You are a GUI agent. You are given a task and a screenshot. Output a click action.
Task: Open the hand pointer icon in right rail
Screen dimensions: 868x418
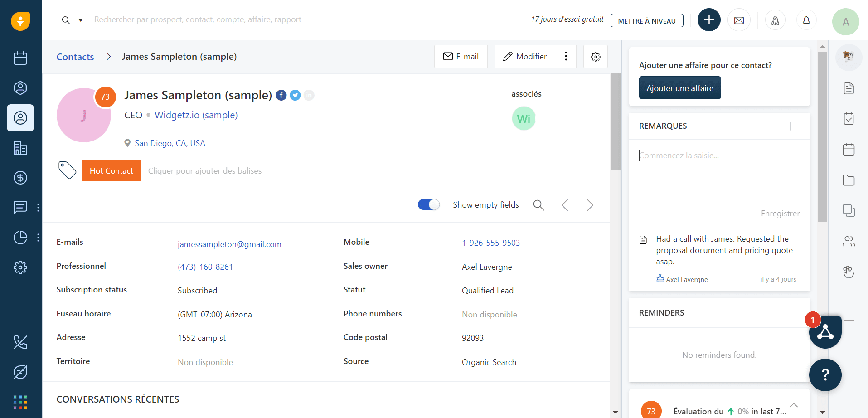tap(849, 272)
